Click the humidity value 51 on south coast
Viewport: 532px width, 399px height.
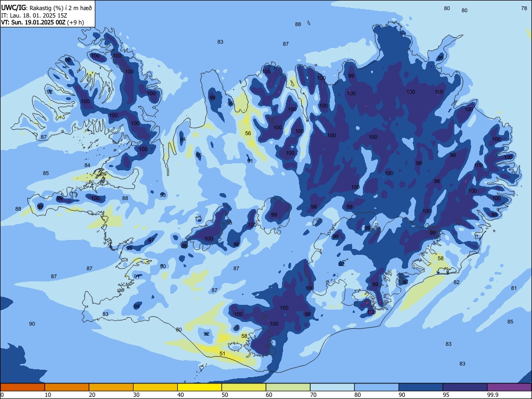tap(222, 354)
